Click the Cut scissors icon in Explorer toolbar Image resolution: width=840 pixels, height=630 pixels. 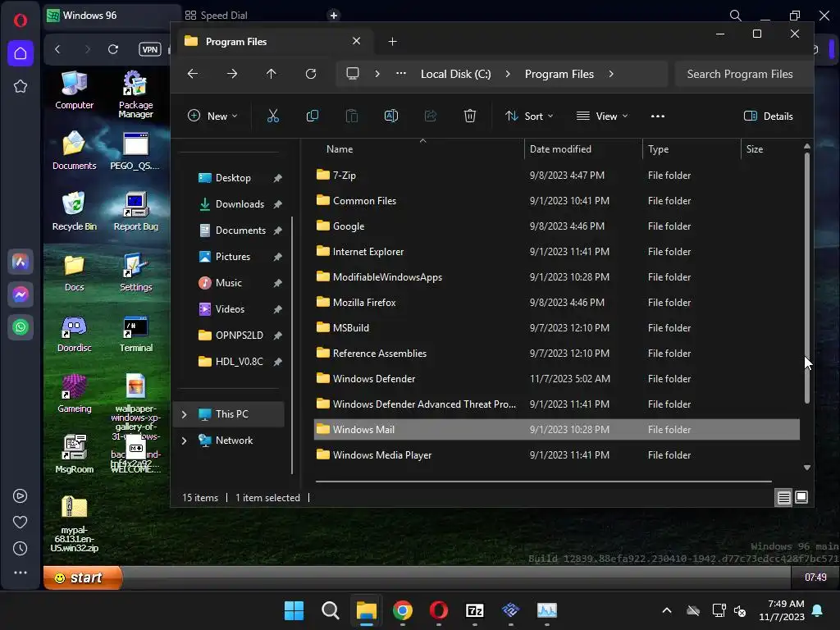point(272,116)
